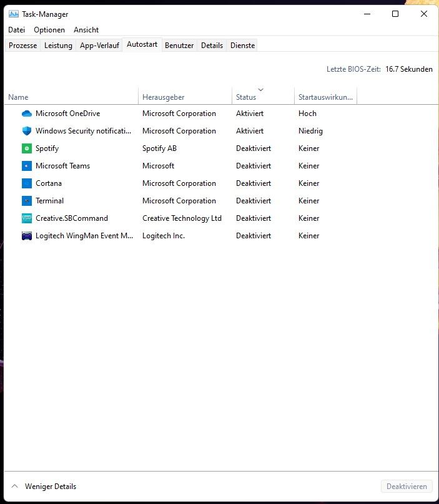Click the Terminal row icon
Image resolution: width=439 pixels, height=504 pixels.
(x=27, y=201)
